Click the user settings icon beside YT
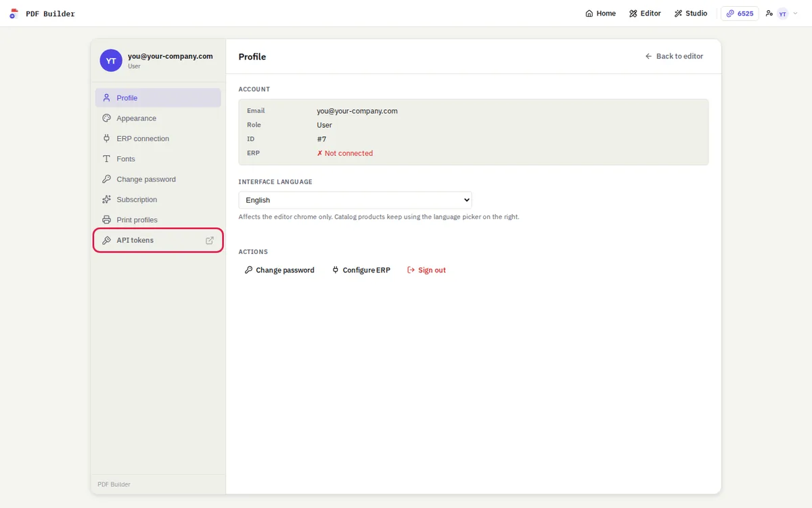 tap(769, 14)
